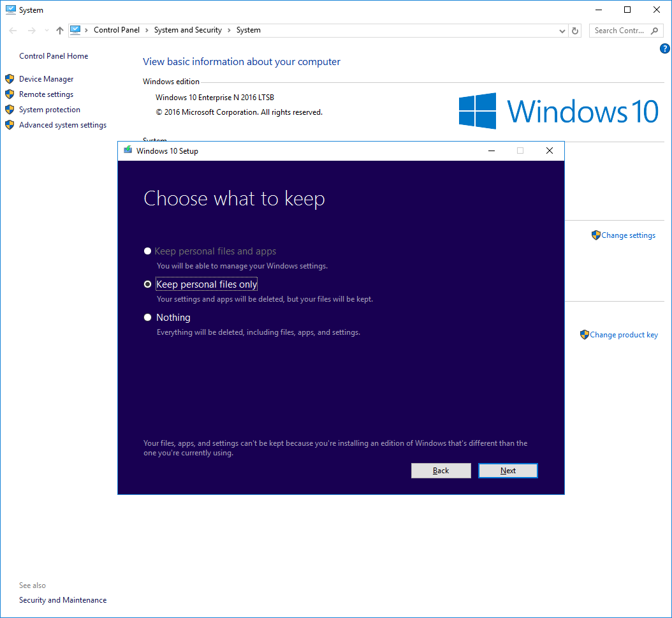
Task: Click the forward arrow in System window
Action: point(32,31)
